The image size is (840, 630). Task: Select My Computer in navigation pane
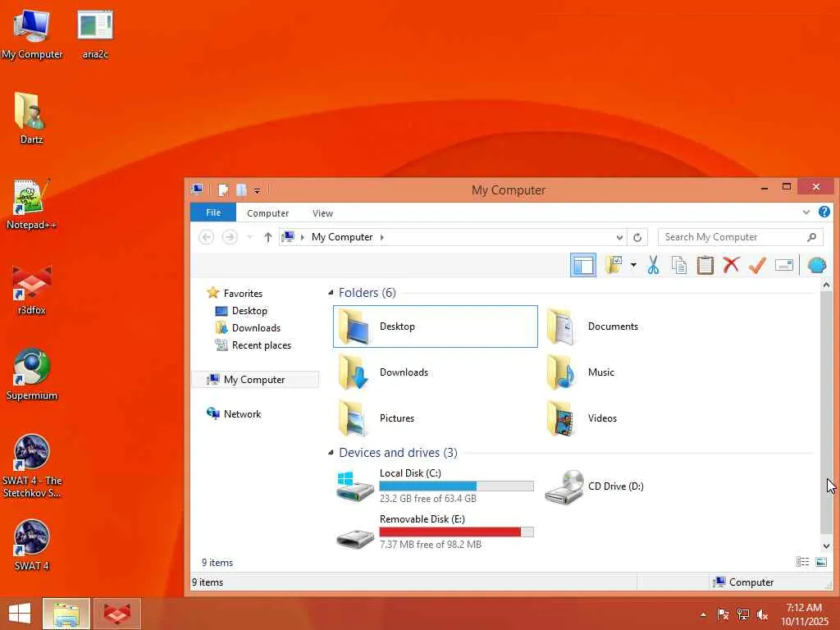tap(255, 379)
